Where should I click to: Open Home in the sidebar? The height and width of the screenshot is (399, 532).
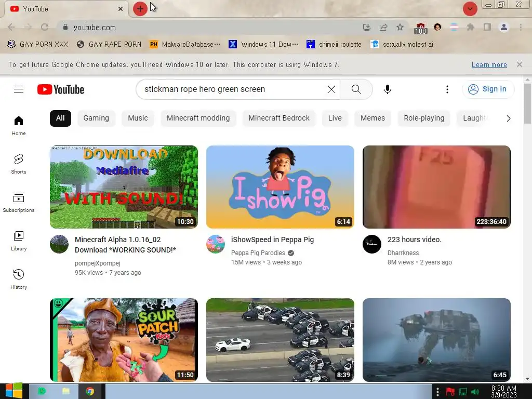[x=19, y=125]
